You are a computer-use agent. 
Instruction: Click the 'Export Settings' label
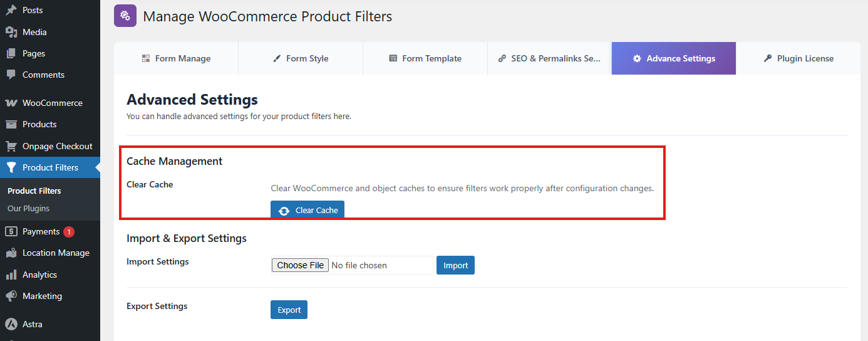click(157, 306)
